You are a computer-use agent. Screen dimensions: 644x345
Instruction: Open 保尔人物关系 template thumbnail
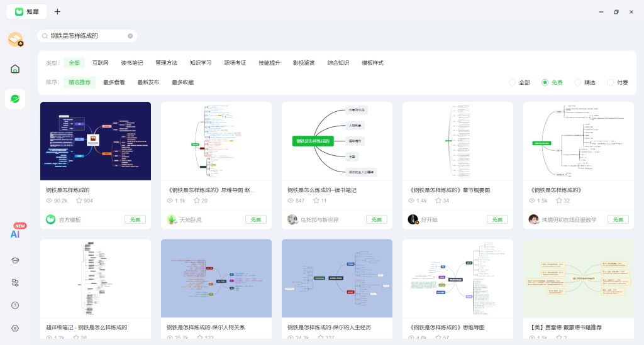coord(216,278)
